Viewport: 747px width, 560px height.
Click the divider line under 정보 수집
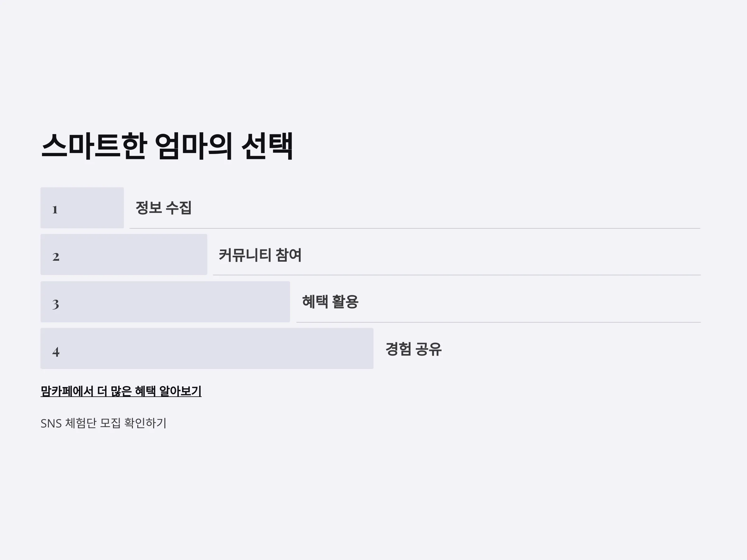pos(415,228)
